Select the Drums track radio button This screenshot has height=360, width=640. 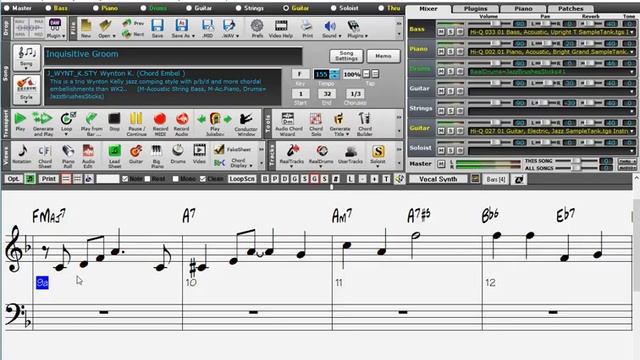pos(143,8)
